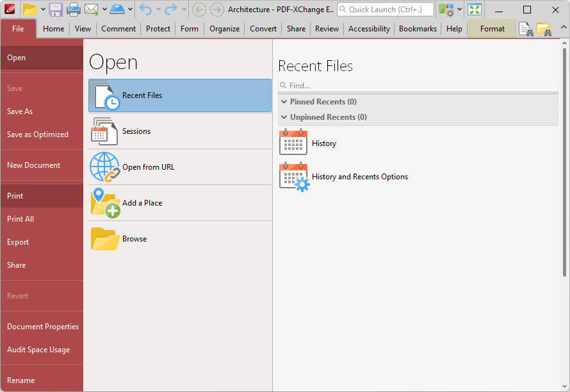
Task: Click the vertical scrollbar on the right
Action: coord(564,162)
